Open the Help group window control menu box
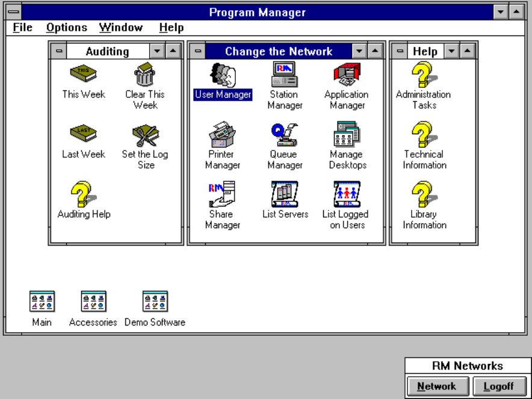This screenshot has height=399, width=532. tap(400, 51)
